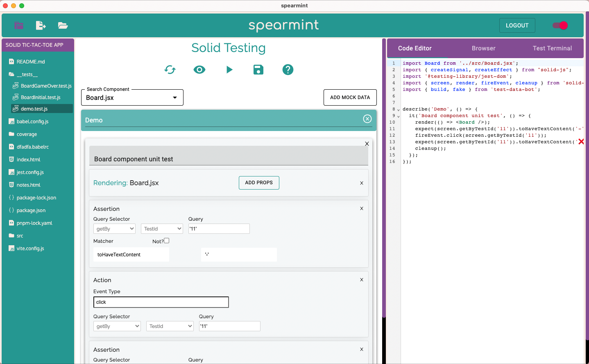Remove the Board component unit test card
Image resolution: width=589 pixels, height=364 pixels.
[367, 144]
